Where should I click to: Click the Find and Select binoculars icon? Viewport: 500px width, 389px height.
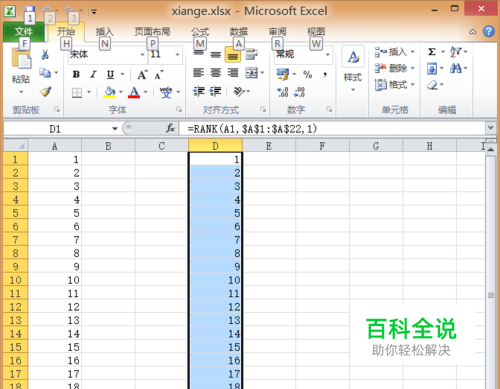click(456, 68)
